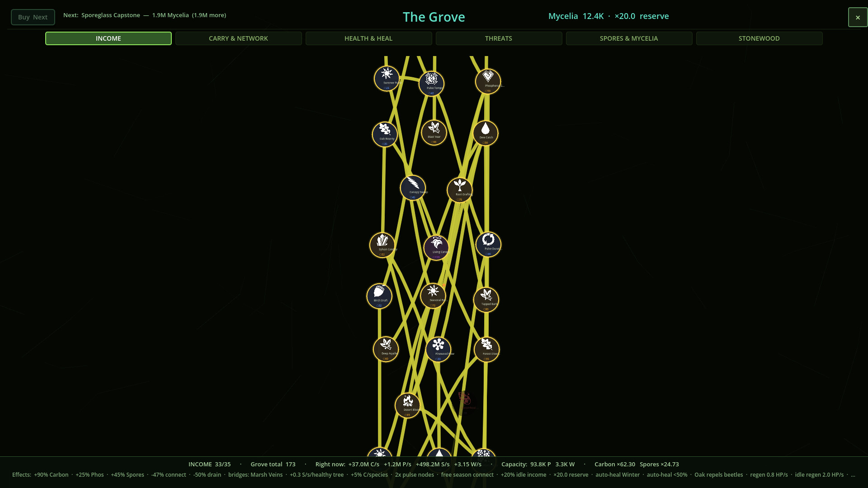Go to the STONEWOOD tab
The height and width of the screenshot is (488, 868).
click(759, 38)
